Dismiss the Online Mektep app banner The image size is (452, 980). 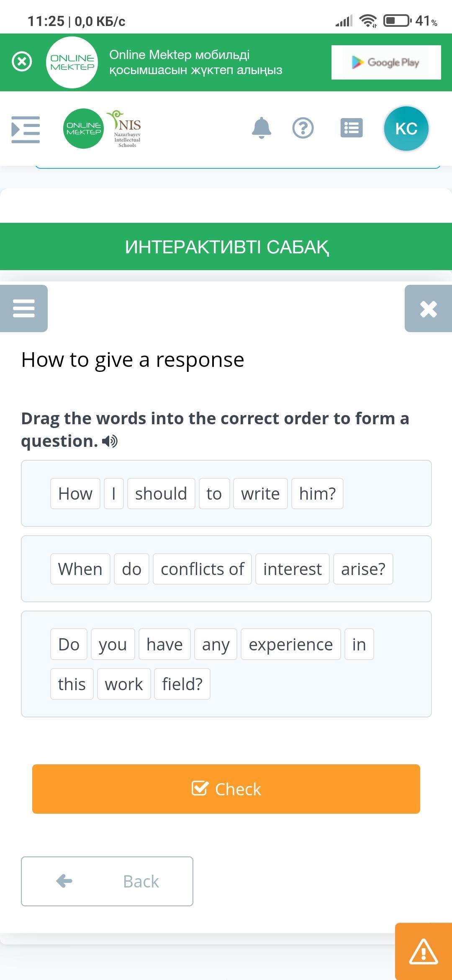22,62
